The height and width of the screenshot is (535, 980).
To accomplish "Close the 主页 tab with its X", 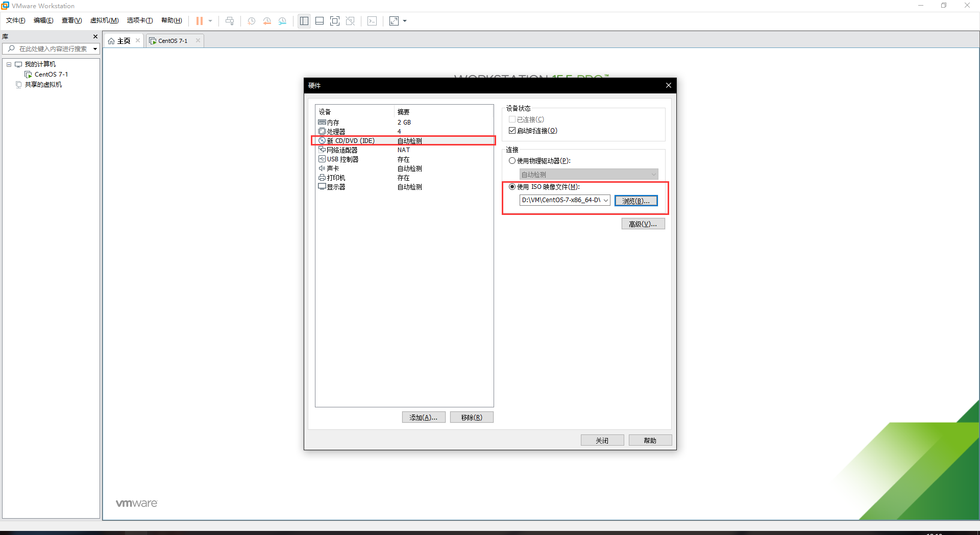I will click(138, 40).
